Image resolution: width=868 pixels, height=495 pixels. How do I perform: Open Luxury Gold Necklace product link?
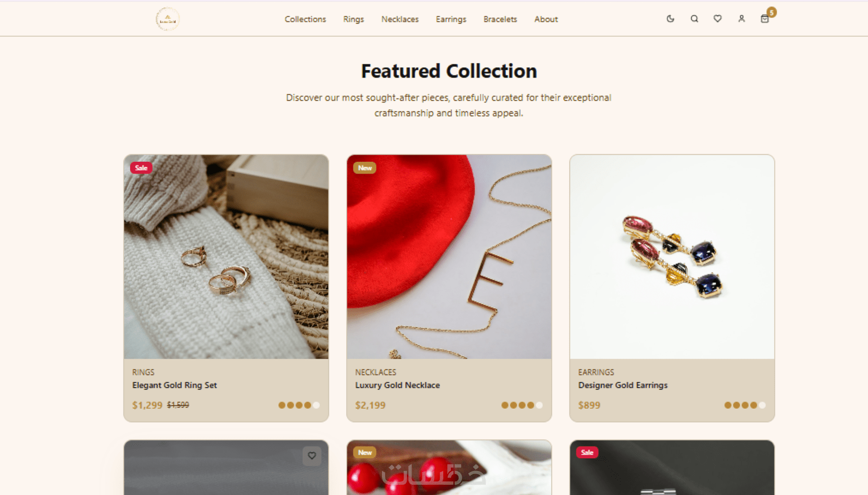point(397,385)
